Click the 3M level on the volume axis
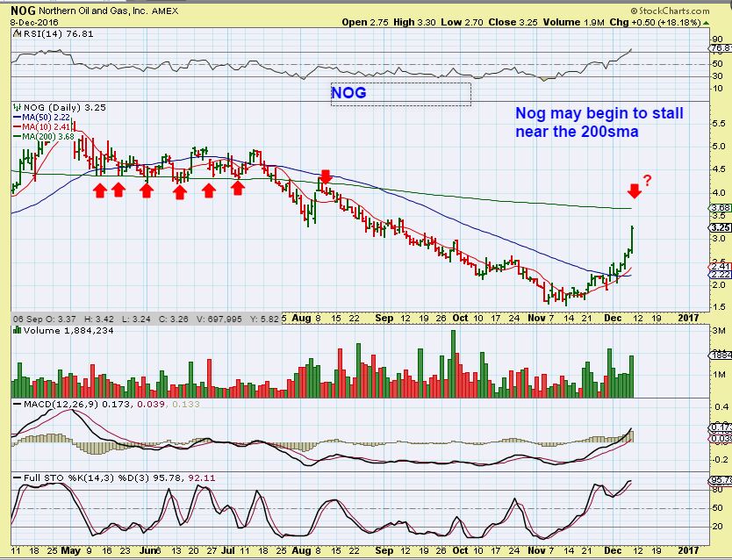732x560 pixels. [719, 331]
